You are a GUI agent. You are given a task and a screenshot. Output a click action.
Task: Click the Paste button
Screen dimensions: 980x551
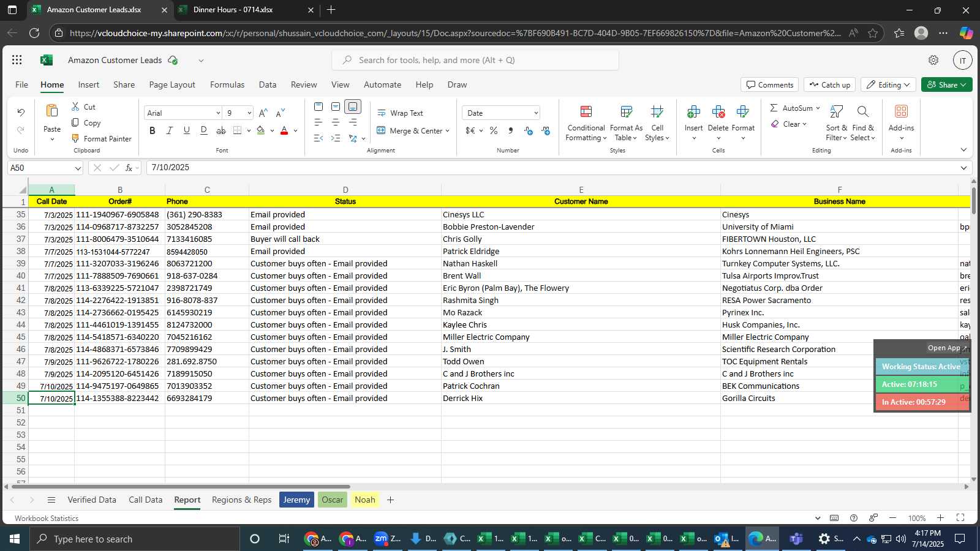(x=52, y=121)
